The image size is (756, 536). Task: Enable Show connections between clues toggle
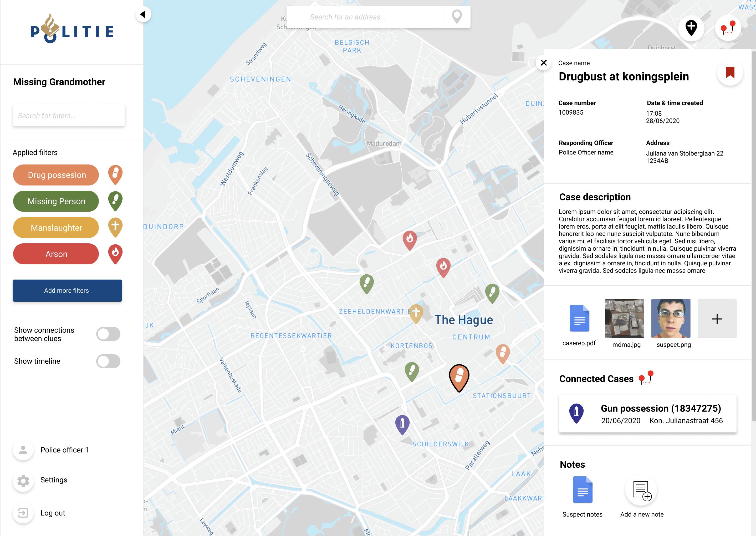[x=108, y=334]
